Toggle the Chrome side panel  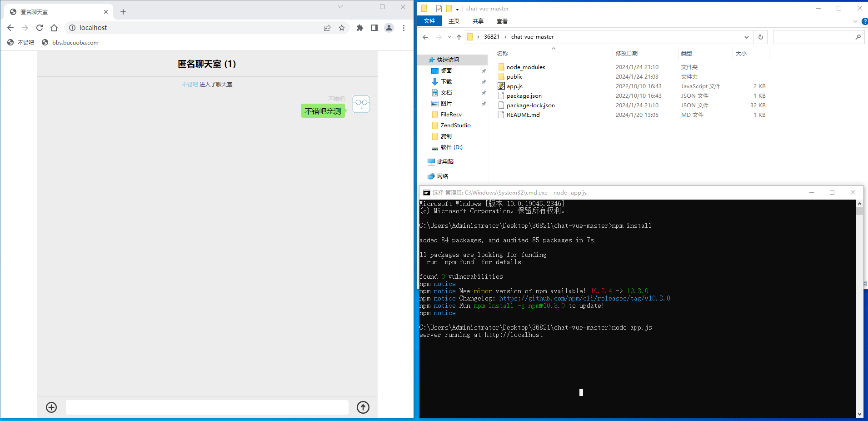click(x=374, y=28)
